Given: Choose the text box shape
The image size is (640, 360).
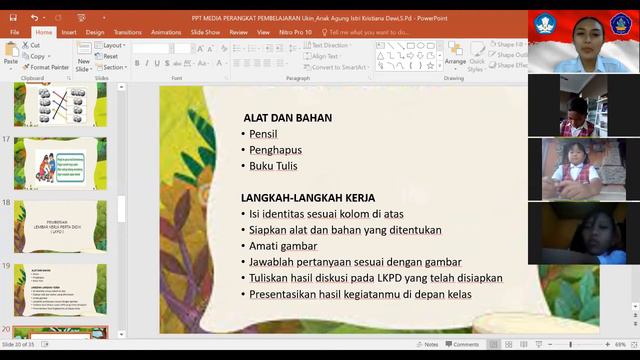Looking at the screenshot, I should pyautogui.click(x=380, y=46).
